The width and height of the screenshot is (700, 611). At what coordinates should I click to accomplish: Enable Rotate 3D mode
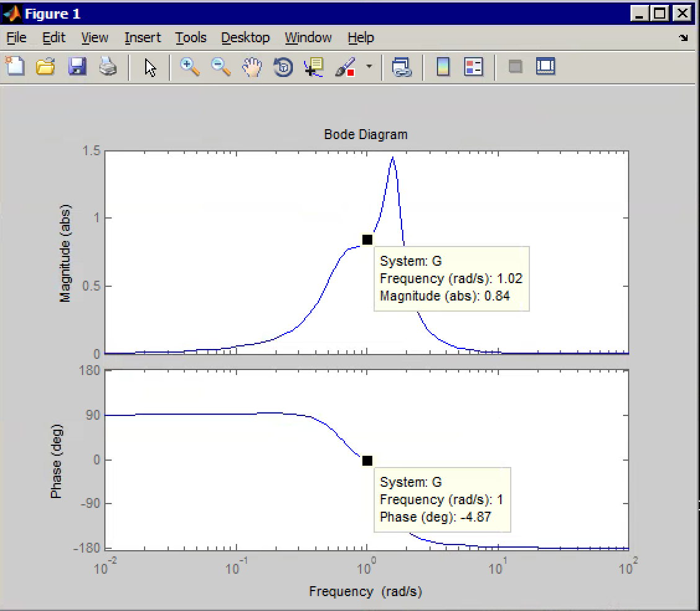(282, 67)
